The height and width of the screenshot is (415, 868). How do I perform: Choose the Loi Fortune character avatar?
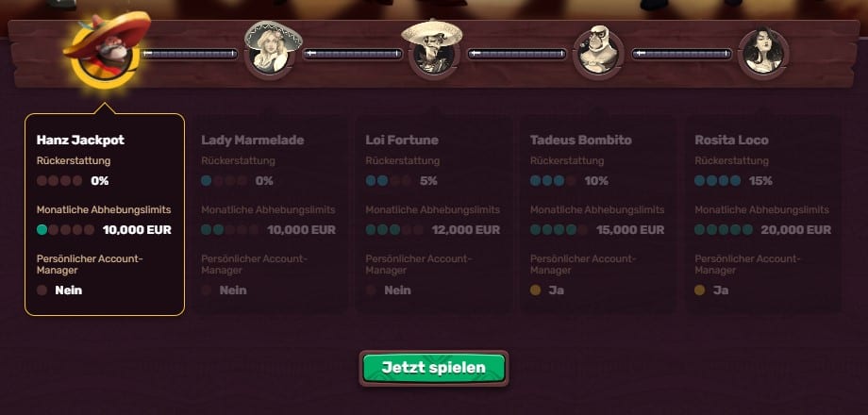pos(433,50)
